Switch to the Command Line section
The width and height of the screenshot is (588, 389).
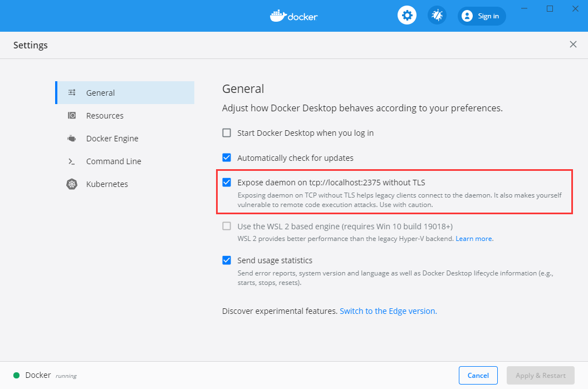125,161
